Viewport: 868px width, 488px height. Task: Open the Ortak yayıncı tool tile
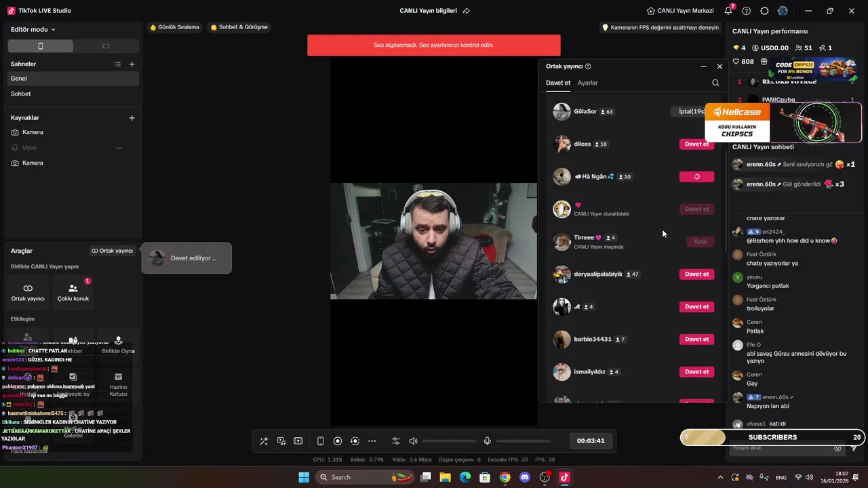(x=28, y=293)
